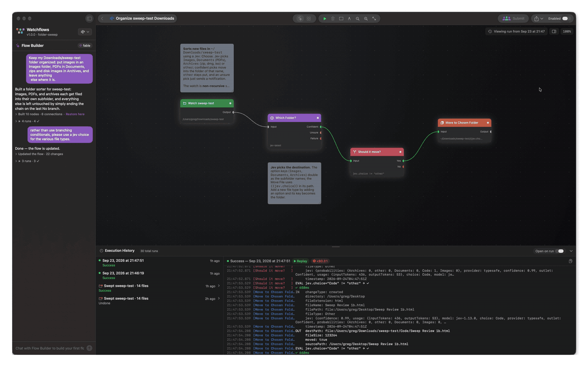Open the 1h ago Swept sweep-test run details
This screenshot has height=367, width=588.
click(x=159, y=288)
